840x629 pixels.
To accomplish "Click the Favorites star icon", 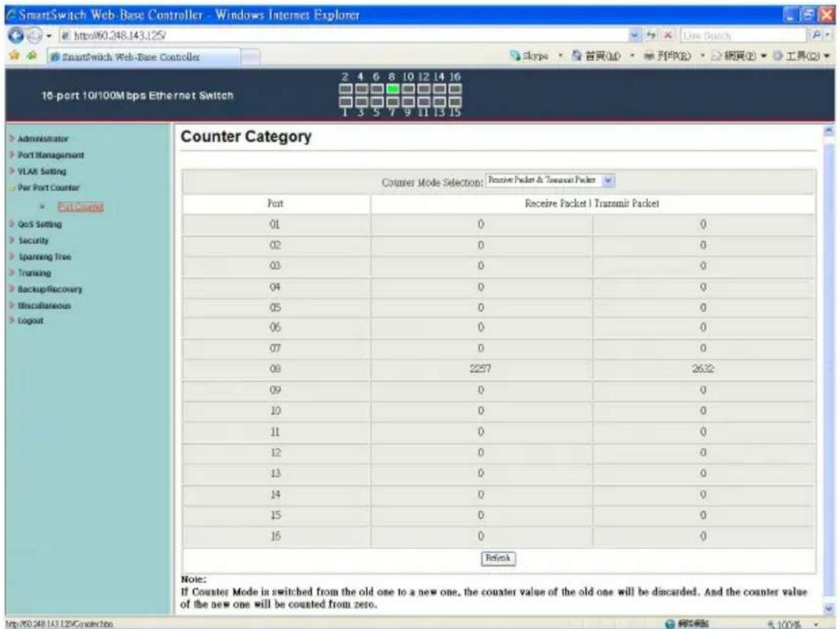I will tap(15, 55).
